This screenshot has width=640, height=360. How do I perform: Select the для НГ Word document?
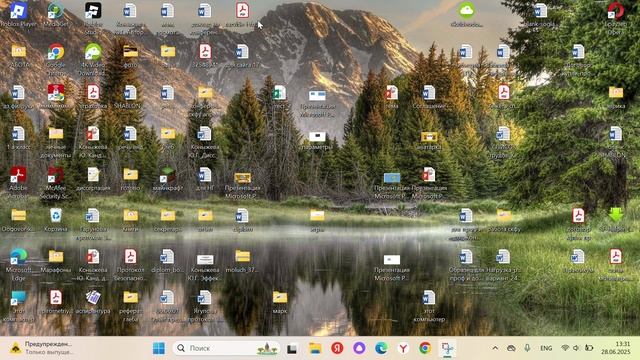click(x=205, y=175)
